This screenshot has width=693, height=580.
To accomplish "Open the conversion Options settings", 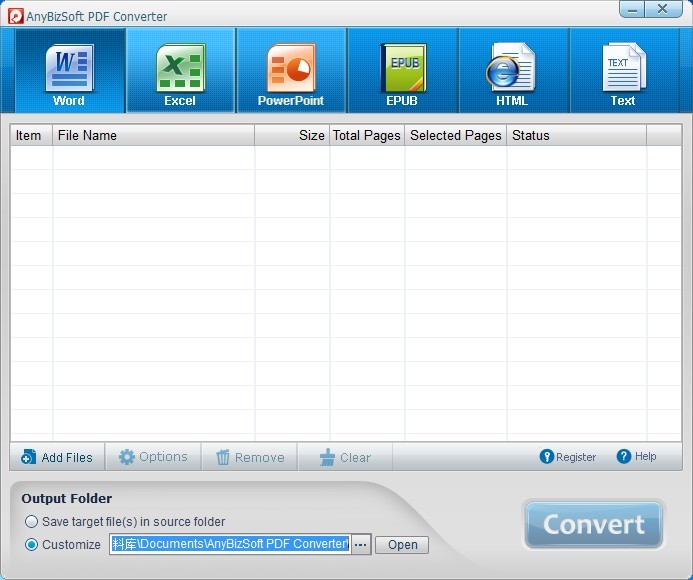I will click(153, 457).
